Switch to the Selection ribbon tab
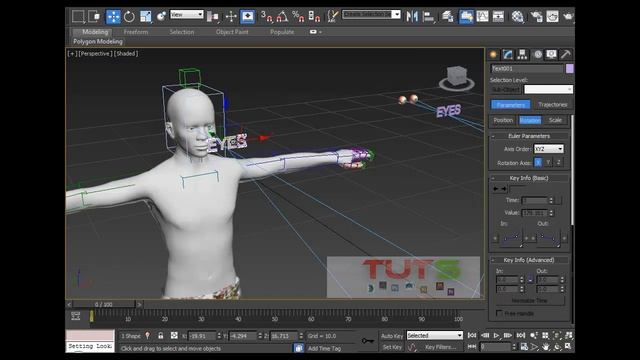Viewport: 640px width, 360px height. (182, 32)
